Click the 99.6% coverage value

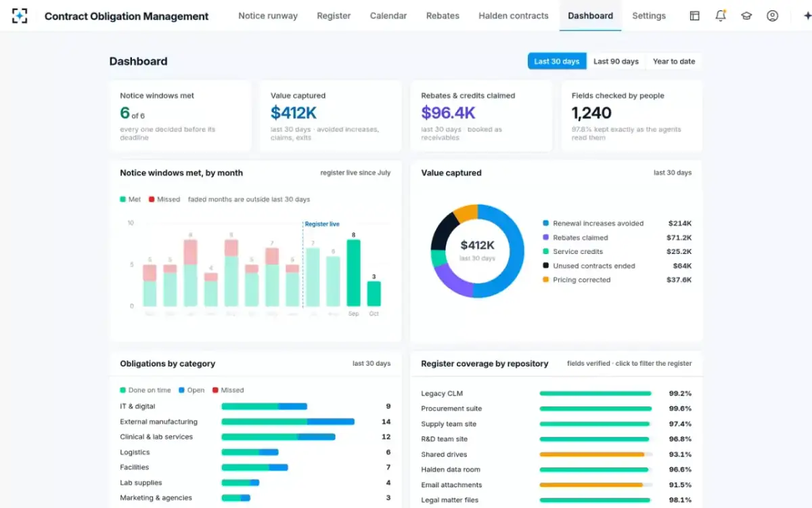point(680,408)
